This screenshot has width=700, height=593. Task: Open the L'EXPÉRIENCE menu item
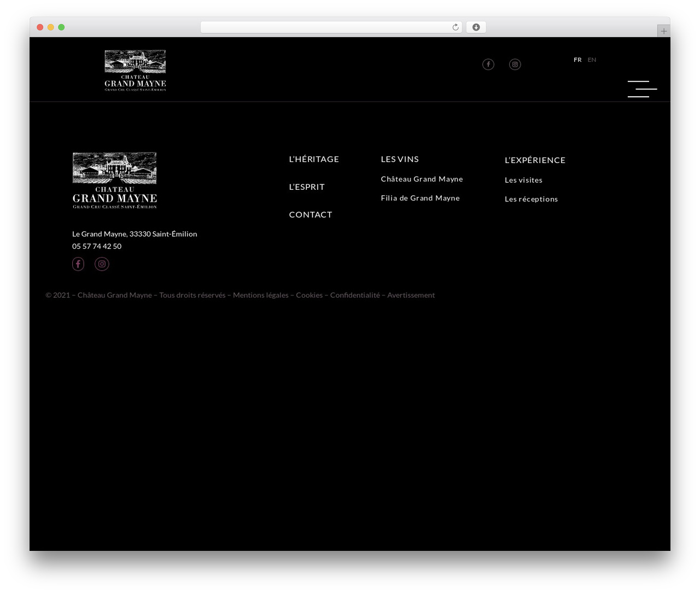pos(535,160)
